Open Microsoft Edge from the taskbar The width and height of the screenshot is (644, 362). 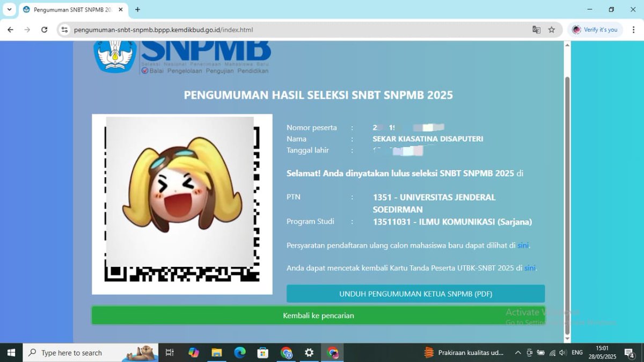pyautogui.click(x=240, y=353)
